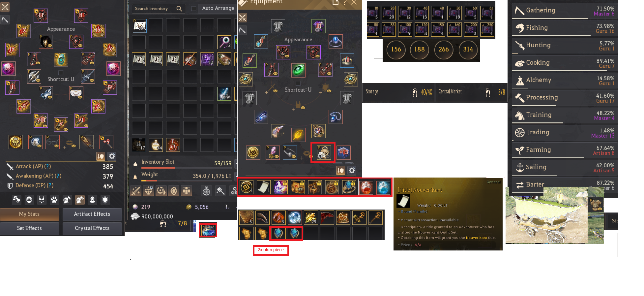Toggle checkbox above Shortcut: U in Equipment window
This screenshot has width=644, height=296.
pos(298,83)
